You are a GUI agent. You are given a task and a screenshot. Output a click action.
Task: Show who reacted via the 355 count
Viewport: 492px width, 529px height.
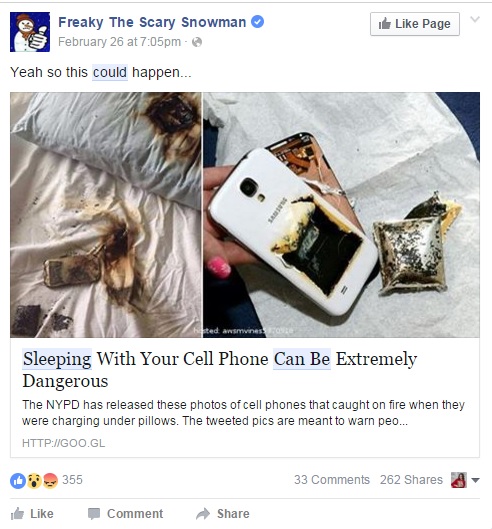click(72, 480)
